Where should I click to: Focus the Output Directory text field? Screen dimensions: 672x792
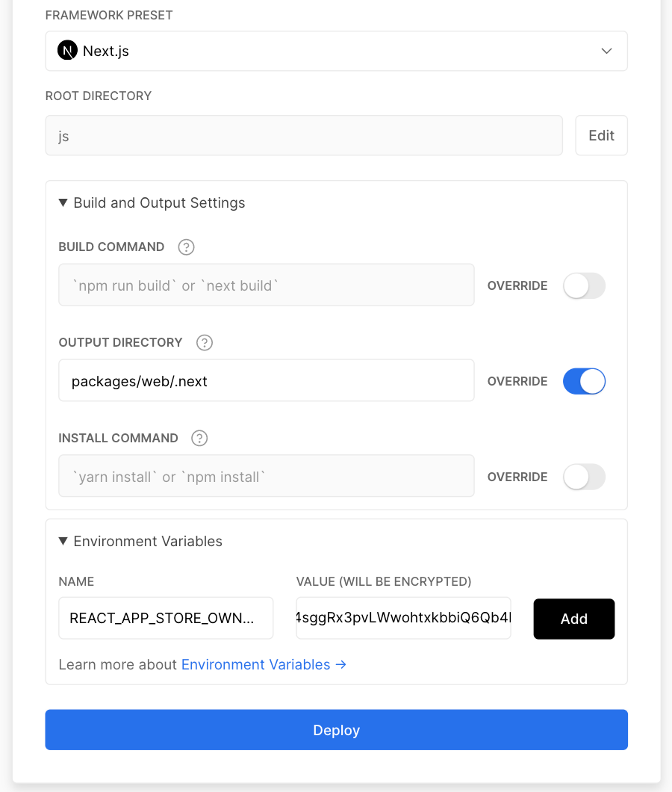[266, 380]
